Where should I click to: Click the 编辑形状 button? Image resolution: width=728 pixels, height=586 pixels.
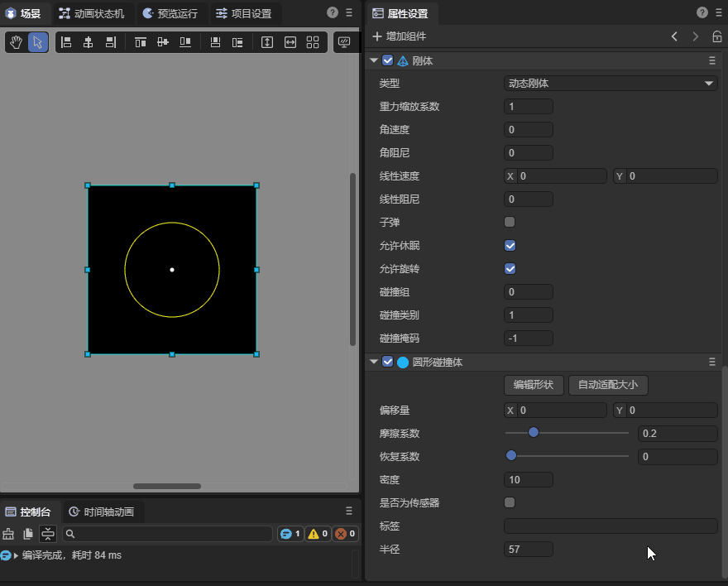[x=534, y=385]
